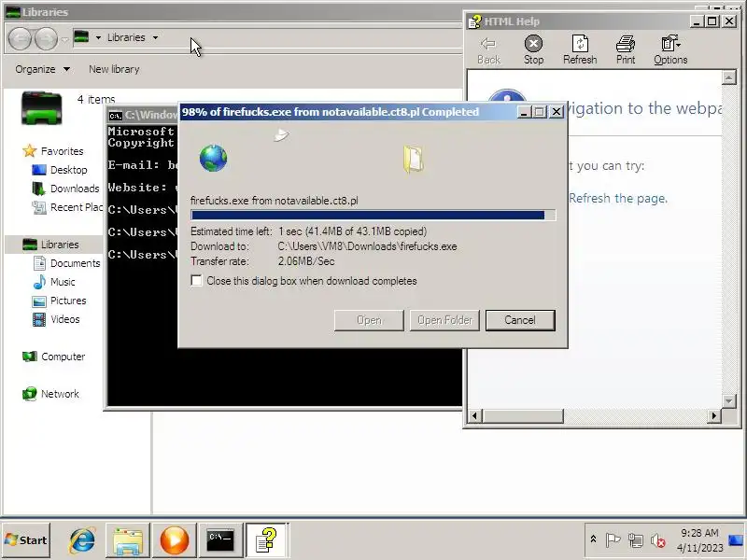Click the folder icon in the download dialog
747x560 pixels.
pos(413,159)
